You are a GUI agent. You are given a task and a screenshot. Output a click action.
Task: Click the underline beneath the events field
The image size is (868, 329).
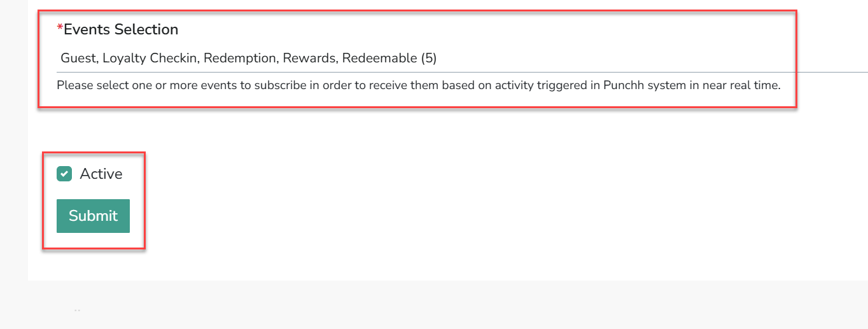[462, 73]
